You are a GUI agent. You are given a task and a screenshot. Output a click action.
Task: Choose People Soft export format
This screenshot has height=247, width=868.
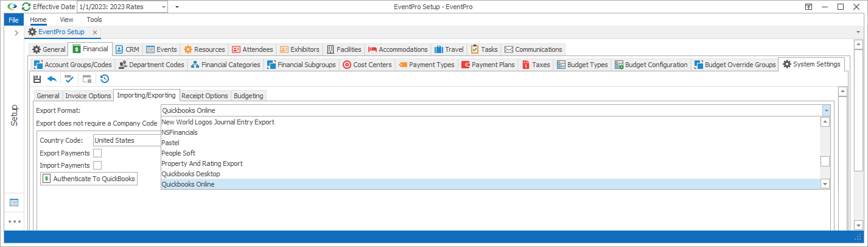(491, 153)
